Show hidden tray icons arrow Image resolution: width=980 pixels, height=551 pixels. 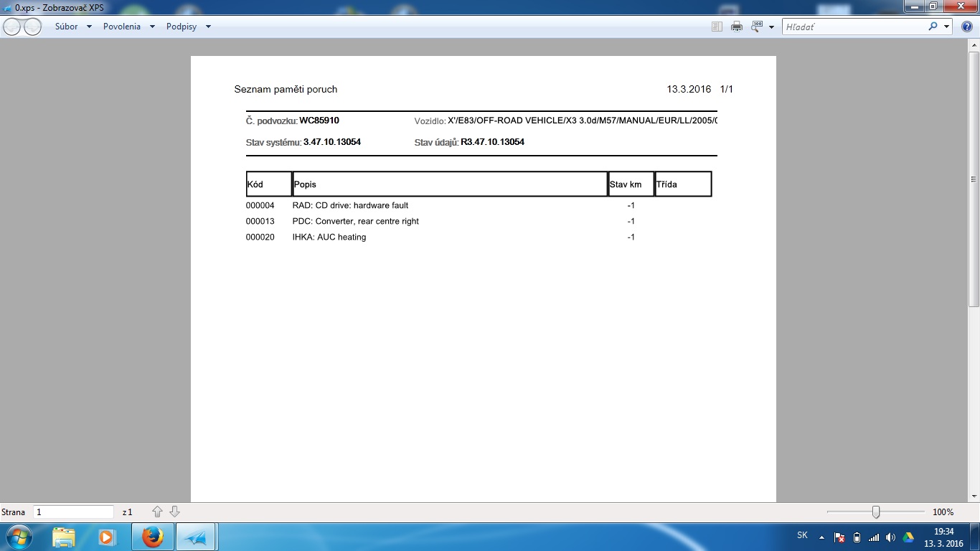point(821,537)
